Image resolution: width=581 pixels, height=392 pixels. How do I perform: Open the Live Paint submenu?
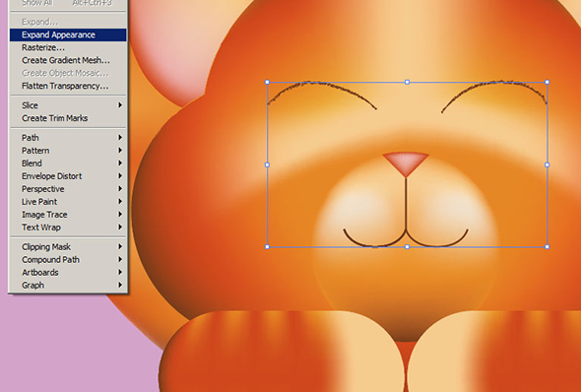(68, 202)
